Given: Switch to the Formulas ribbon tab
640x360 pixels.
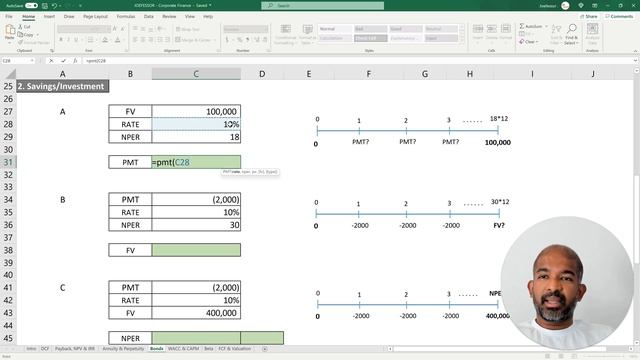Looking at the screenshot, I should tap(126, 17).
